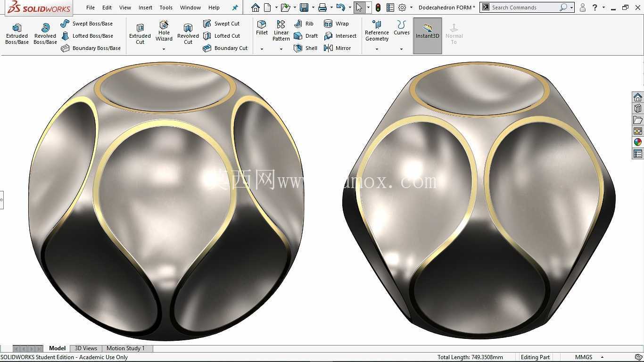Image resolution: width=644 pixels, height=362 pixels.
Task: Open the Edit menu
Action: (107, 8)
